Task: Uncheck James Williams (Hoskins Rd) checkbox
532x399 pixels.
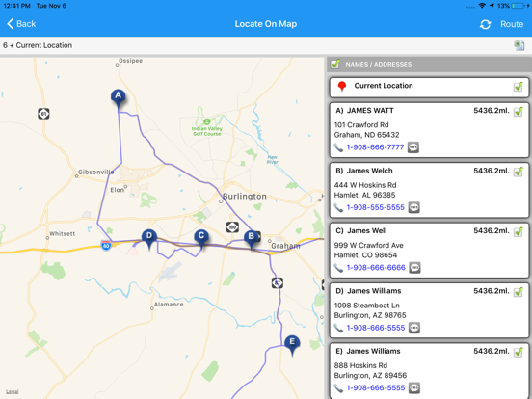Action: [x=519, y=352]
